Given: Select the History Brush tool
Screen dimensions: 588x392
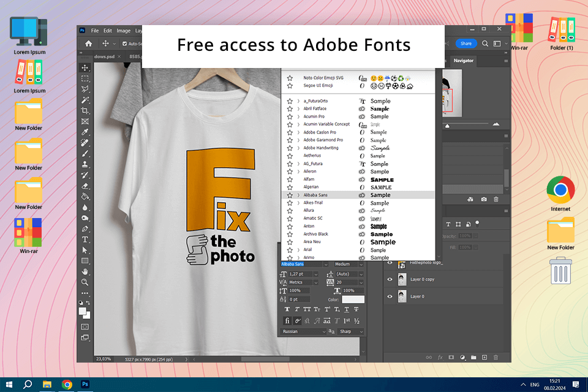Looking at the screenshot, I should click(85, 175).
